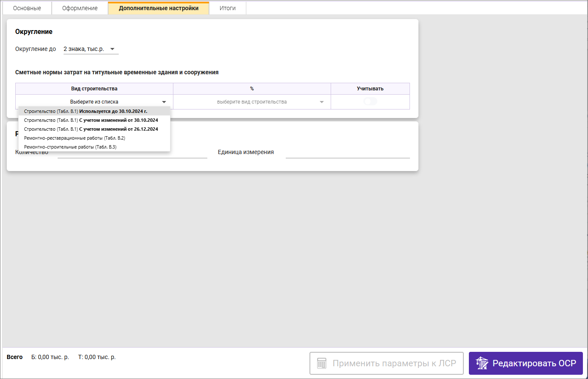The width and height of the screenshot is (588, 379).
Task: Select Строительство С учетом изменений от 30.10.2024
Action: 91,120
